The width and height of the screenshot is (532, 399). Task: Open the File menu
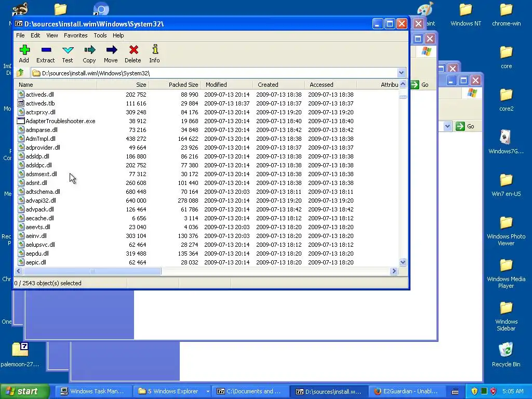click(20, 35)
